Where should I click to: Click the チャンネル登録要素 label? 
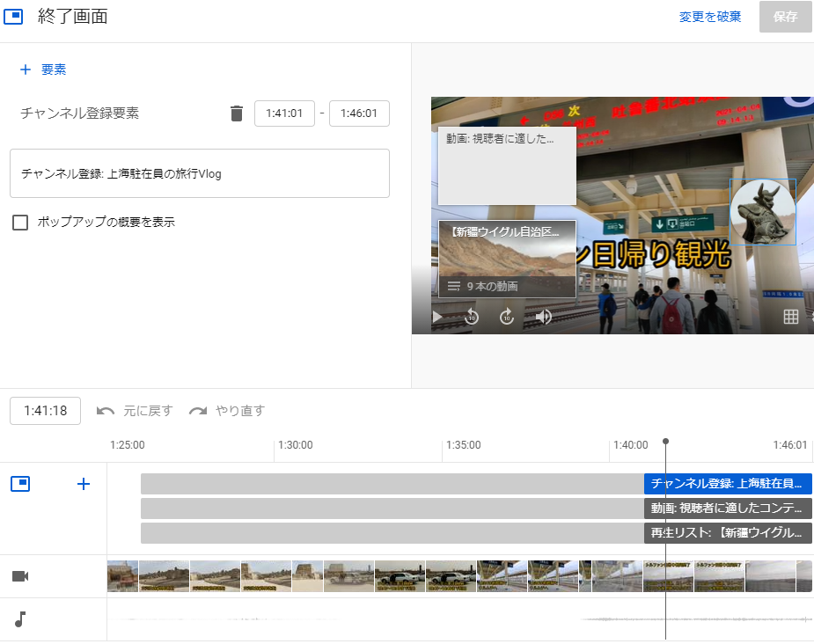point(79,113)
